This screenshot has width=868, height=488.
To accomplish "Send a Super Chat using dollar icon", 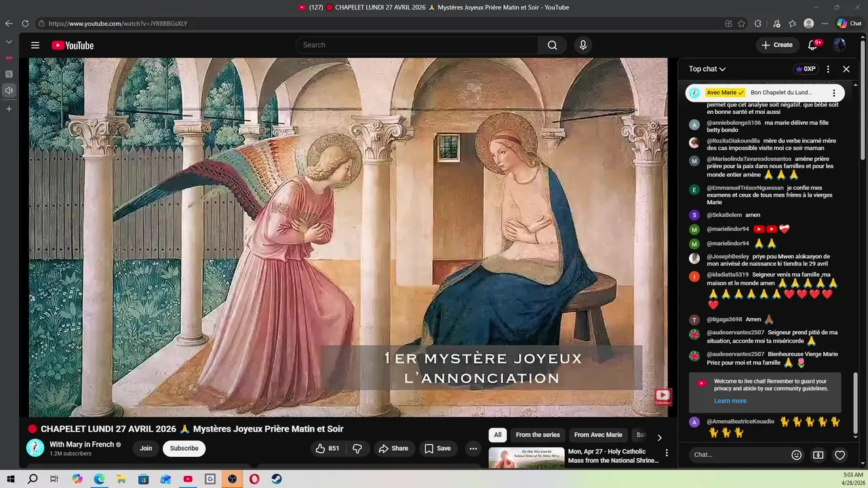I will (818, 455).
